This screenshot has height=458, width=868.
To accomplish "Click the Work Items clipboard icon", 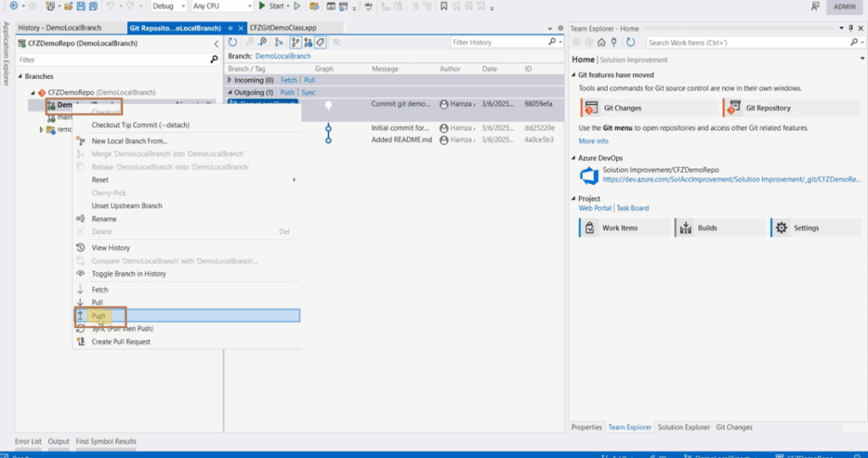I will 590,227.
